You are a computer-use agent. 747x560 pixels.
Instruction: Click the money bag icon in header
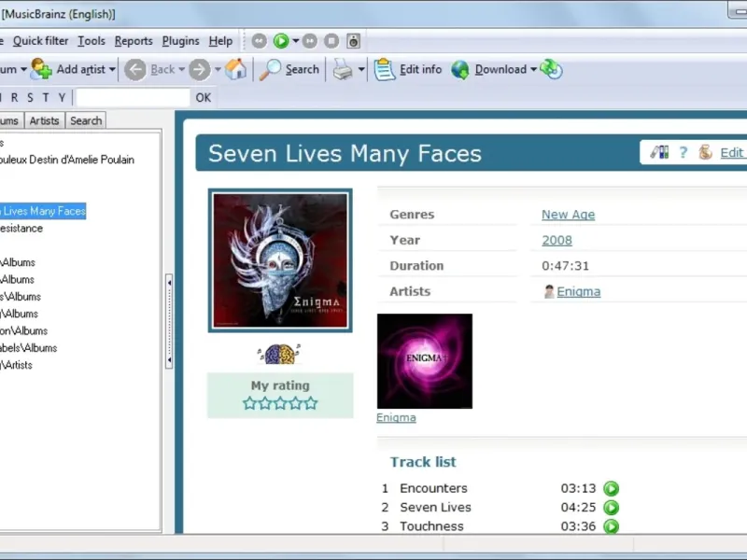(x=705, y=152)
